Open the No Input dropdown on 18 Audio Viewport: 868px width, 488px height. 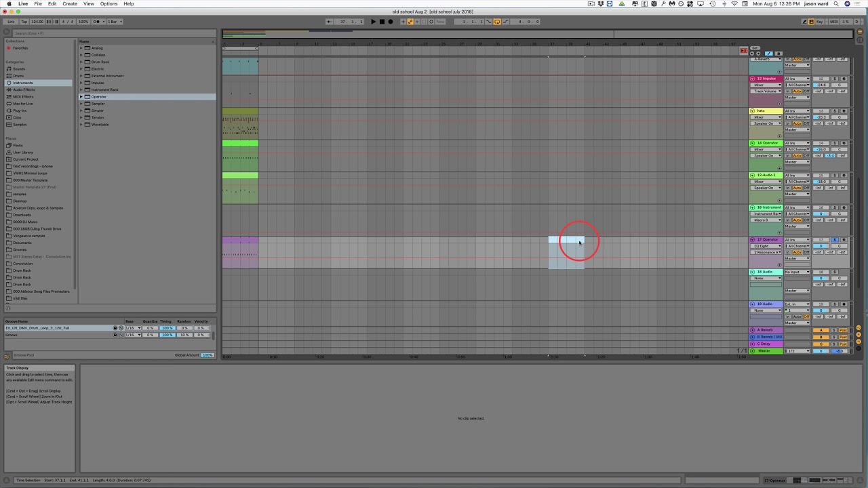point(797,272)
